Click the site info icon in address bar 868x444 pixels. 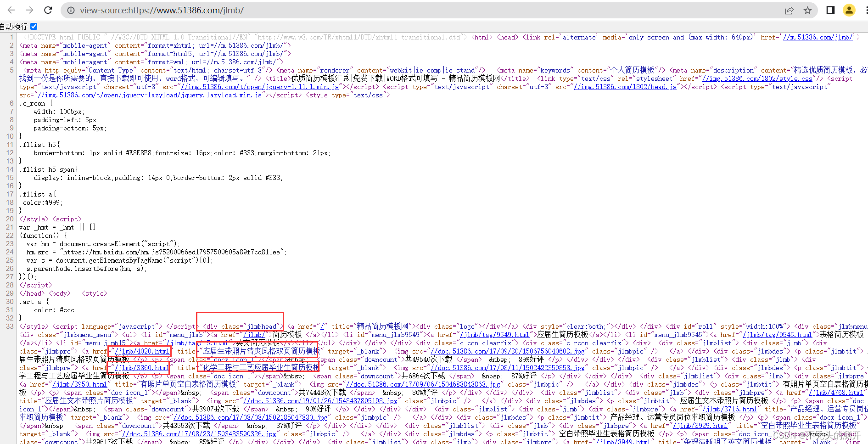tap(71, 10)
